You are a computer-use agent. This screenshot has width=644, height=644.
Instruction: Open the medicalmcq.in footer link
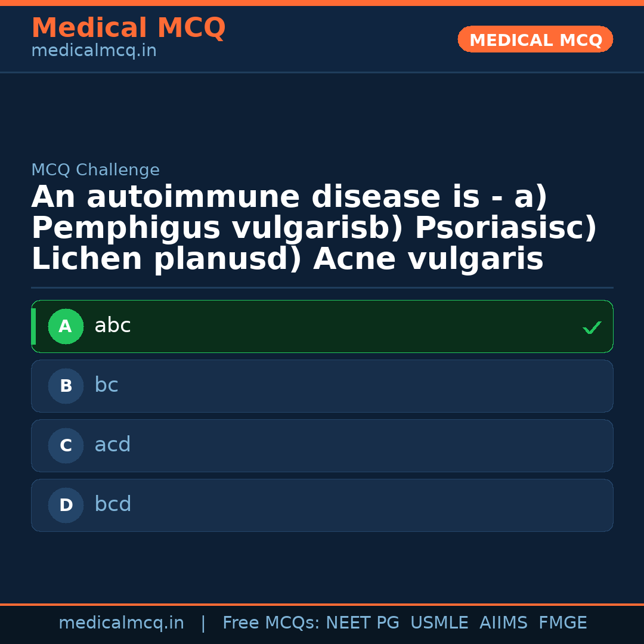tap(121, 622)
